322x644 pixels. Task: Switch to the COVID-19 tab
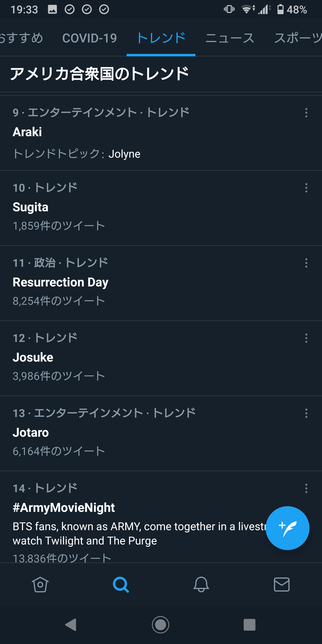(89, 38)
